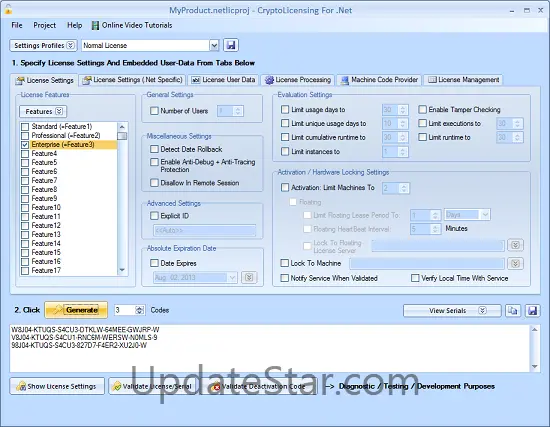Screen dimensions: 550x427
Task: Enable the Number of Users checkbox
Action: coord(154,111)
